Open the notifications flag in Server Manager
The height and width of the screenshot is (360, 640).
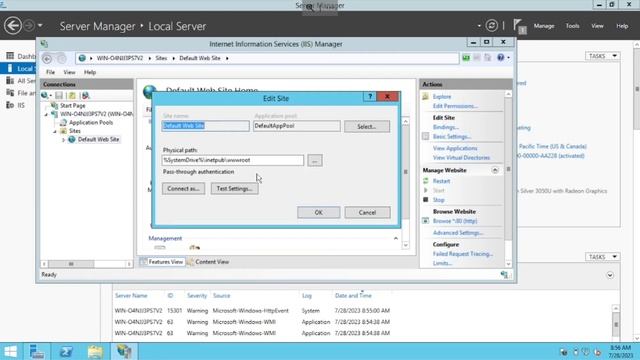[x=519, y=26]
